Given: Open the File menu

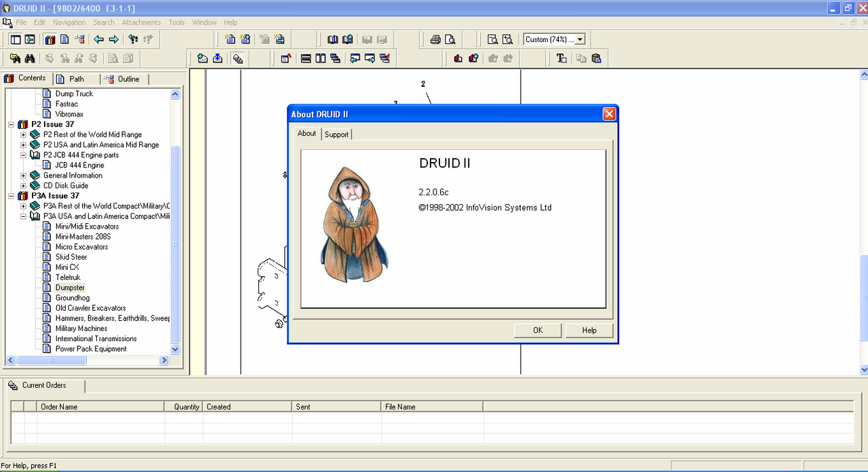Looking at the screenshot, I should [x=21, y=22].
